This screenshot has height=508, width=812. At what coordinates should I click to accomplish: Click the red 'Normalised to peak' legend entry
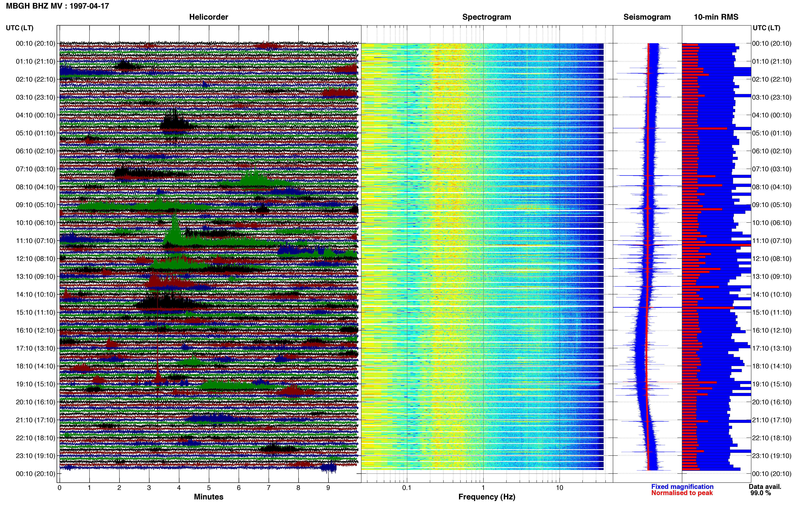coord(682,493)
